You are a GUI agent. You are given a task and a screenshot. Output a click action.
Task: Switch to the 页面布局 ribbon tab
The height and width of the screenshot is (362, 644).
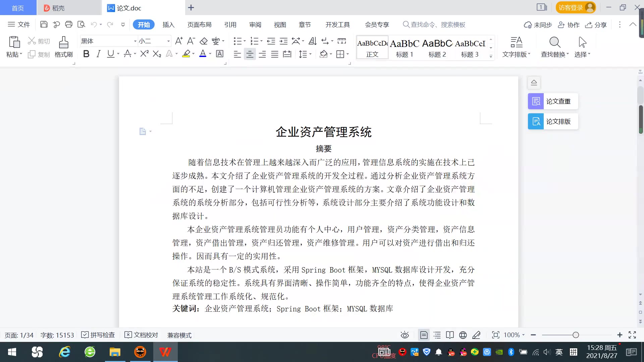(x=199, y=24)
